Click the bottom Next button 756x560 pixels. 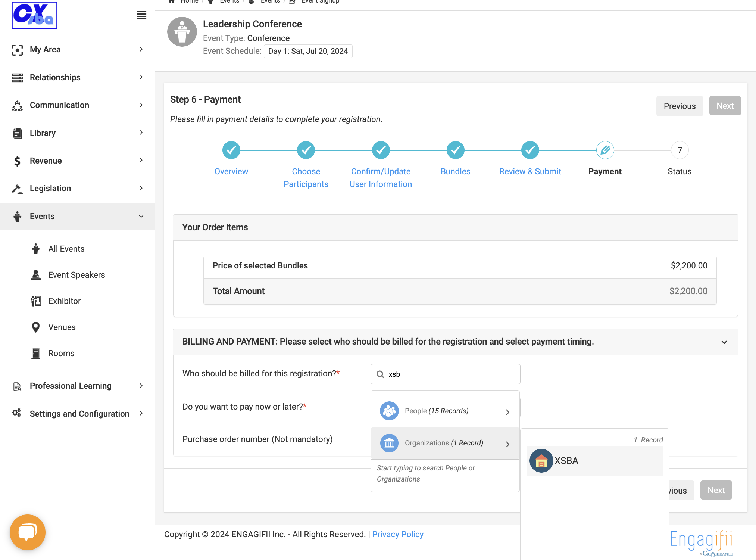pos(716,490)
